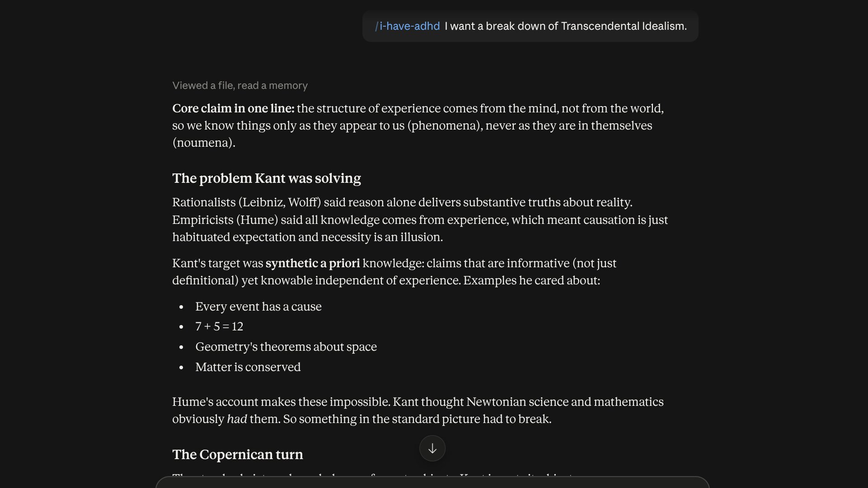Click the sentence starting 'Kant's target was'
Image resolution: width=868 pixels, height=488 pixels.
click(394, 272)
